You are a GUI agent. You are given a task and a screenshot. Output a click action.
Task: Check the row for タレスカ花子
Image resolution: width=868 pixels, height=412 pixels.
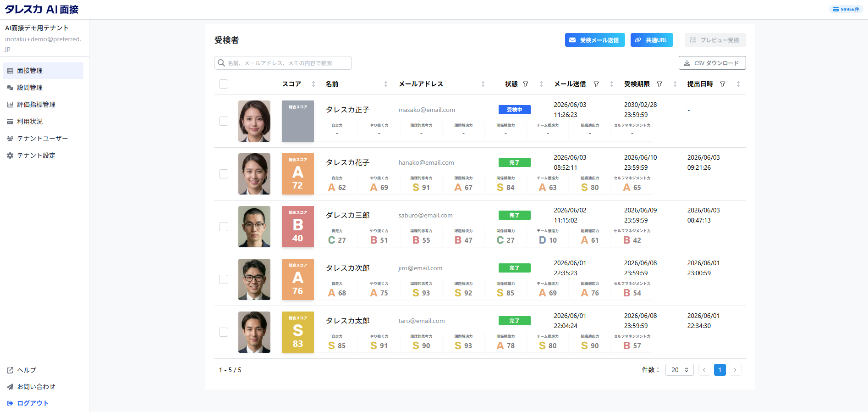pyautogui.click(x=224, y=174)
